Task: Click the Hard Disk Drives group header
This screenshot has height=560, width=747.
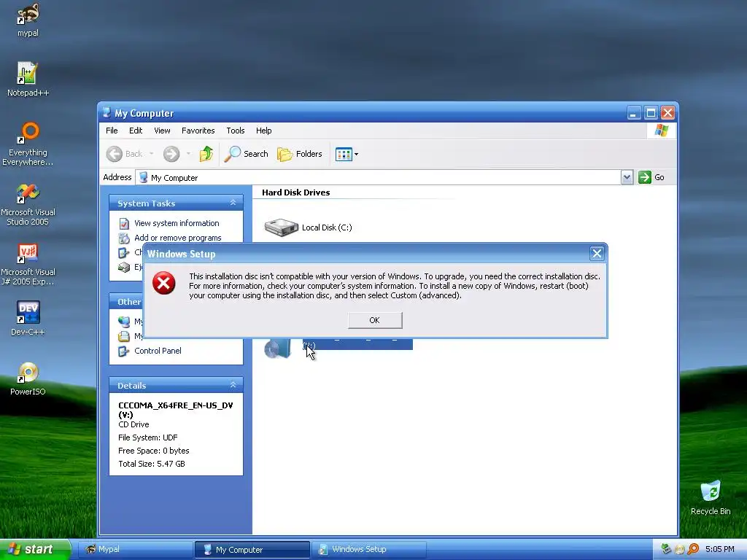Action: (x=296, y=192)
